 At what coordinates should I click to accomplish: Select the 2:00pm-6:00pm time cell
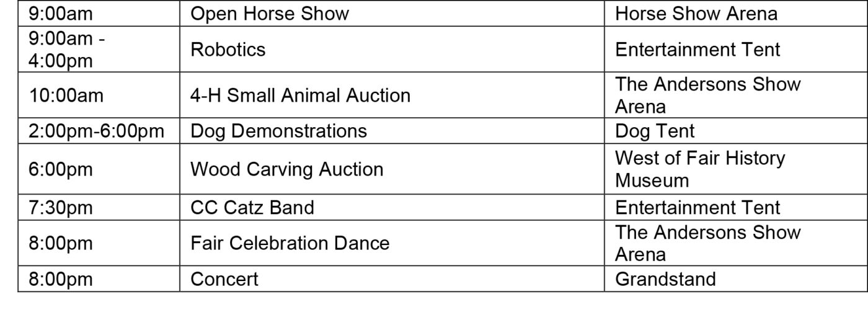[96, 131]
